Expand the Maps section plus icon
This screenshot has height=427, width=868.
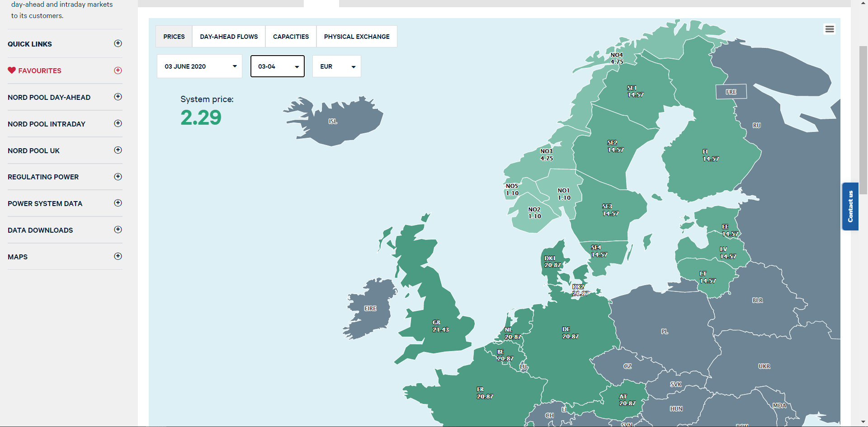[x=118, y=256]
